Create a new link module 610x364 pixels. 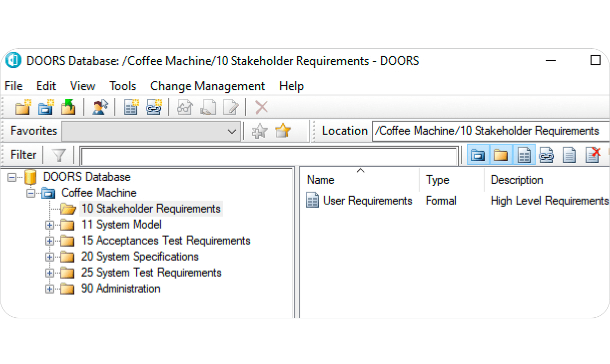(x=154, y=107)
